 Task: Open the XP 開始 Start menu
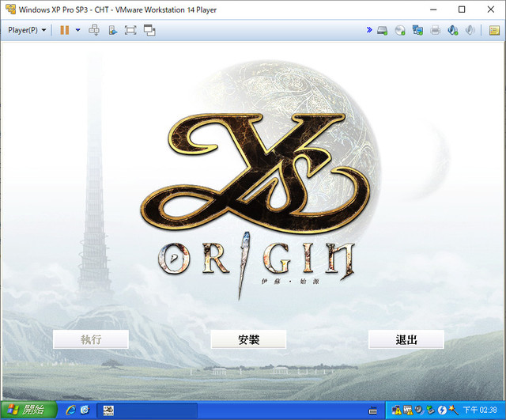point(28,411)
